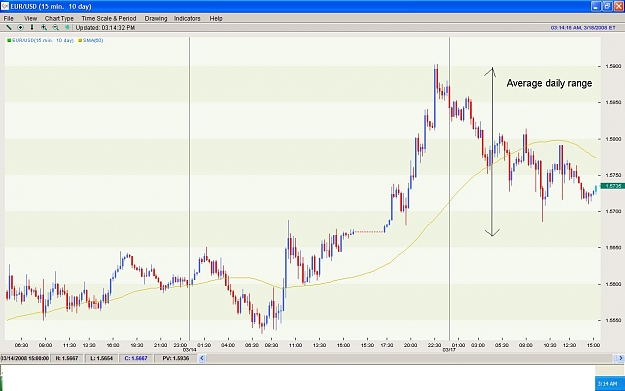Click the current price tag 1.5735
625x391 pixels.
click(x=612, y=186)
